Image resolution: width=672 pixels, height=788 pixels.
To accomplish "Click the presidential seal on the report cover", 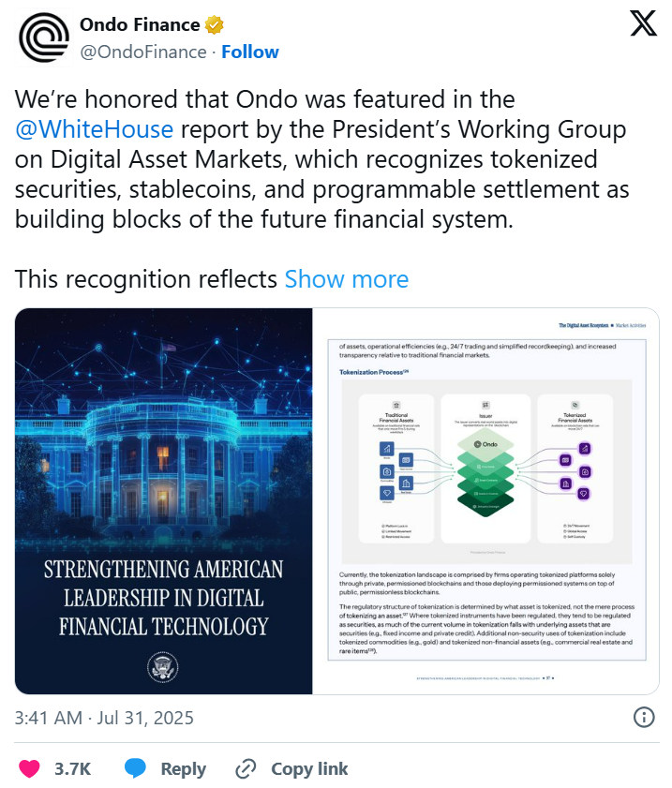I will [x=164, y=665].
